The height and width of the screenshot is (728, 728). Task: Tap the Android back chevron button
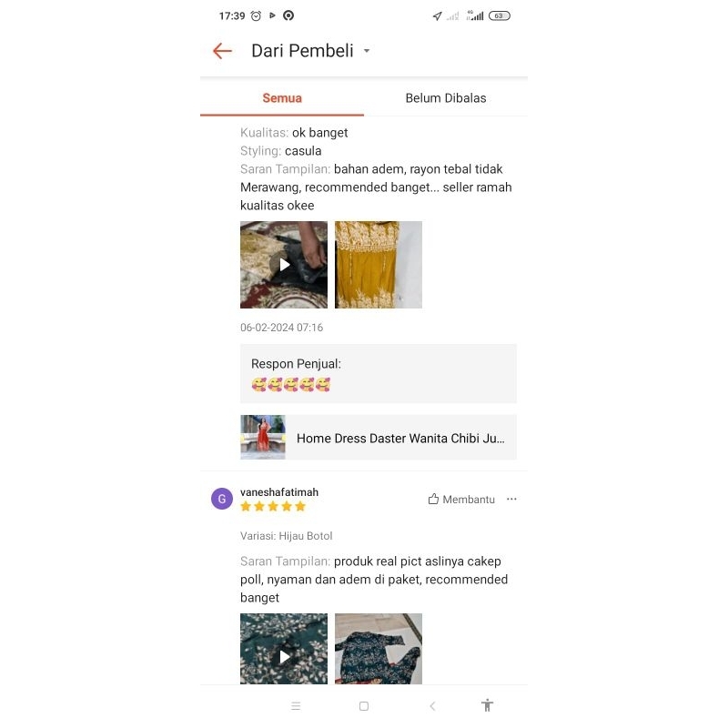pos(432,706)
